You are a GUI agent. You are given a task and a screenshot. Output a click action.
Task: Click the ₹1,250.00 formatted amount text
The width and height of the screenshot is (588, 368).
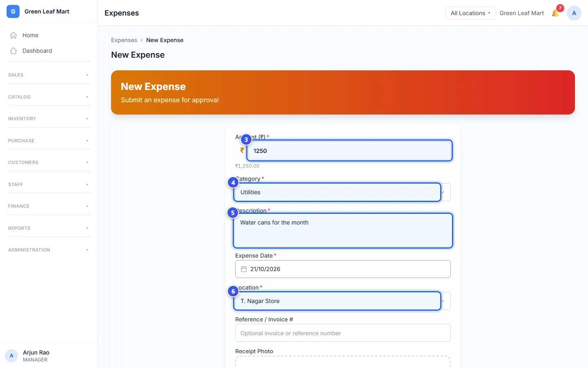coord(247,166)
